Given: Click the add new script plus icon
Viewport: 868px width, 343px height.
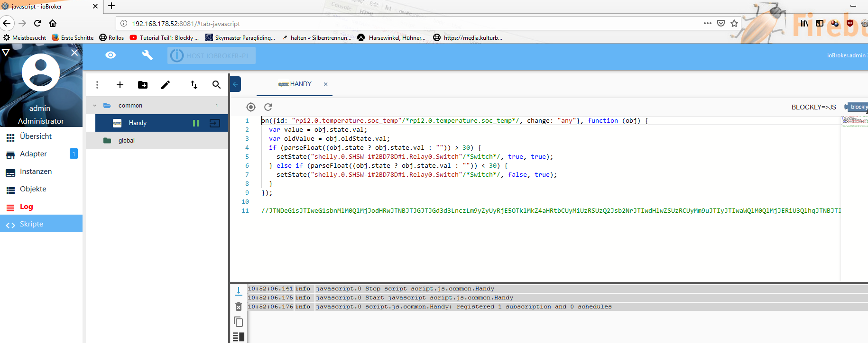Looking at the screenshot, I should coord(120,85).
